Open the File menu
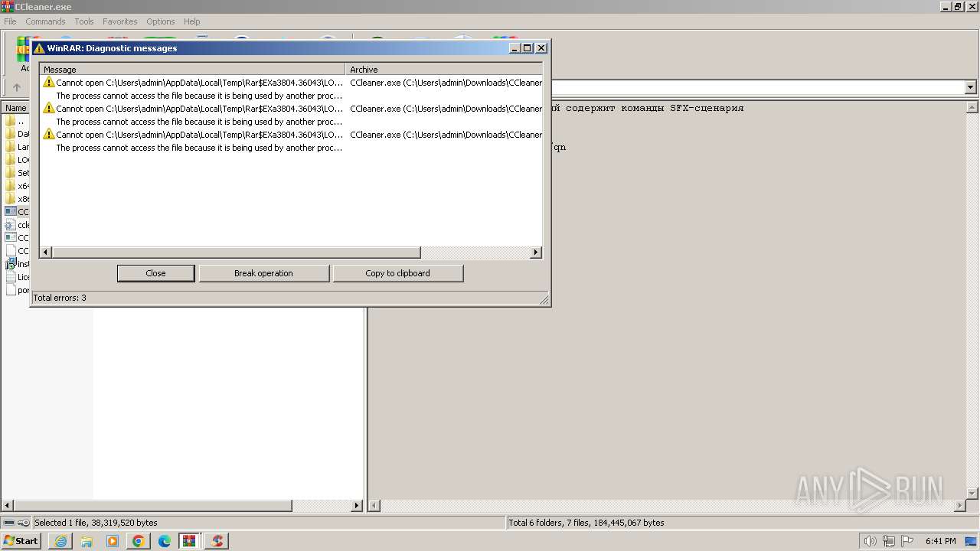The height and width of the screenshot is (551, 980). point(10,21)
